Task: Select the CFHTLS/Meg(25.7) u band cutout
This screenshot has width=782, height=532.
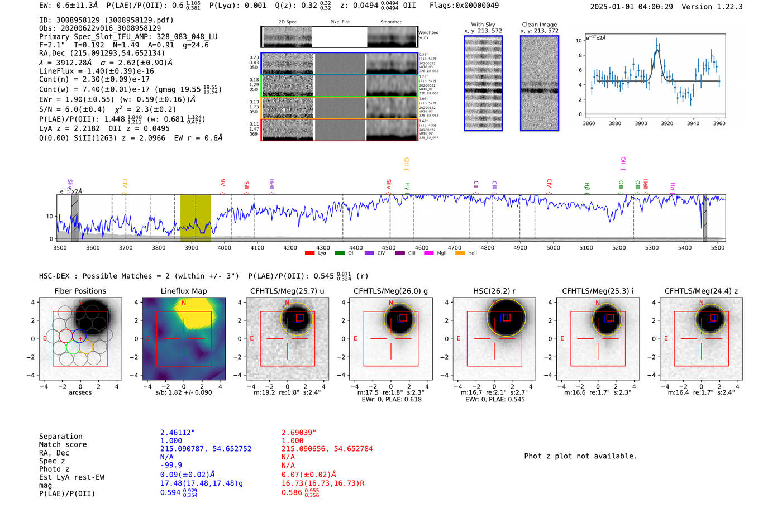Action: coord(287,338)
